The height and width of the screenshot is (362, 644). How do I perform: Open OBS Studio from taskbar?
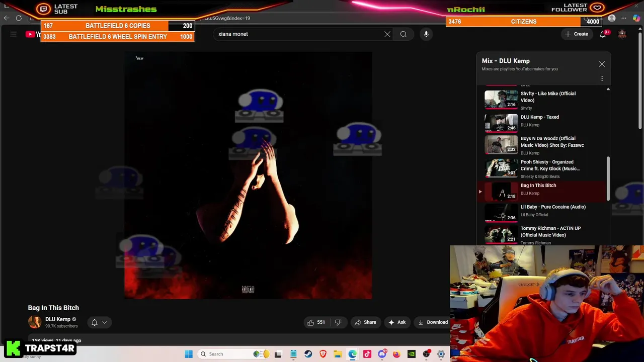tap(426, 354)
